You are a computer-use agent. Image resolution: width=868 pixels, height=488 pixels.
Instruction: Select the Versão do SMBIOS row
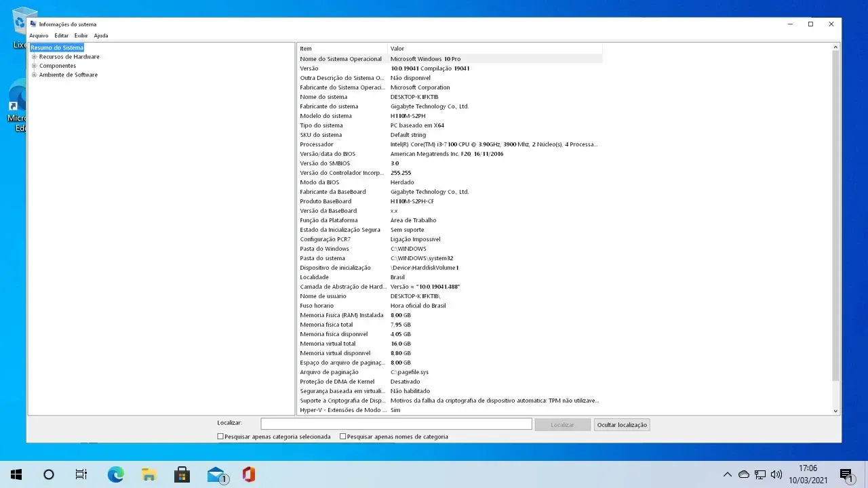(450, 163)
